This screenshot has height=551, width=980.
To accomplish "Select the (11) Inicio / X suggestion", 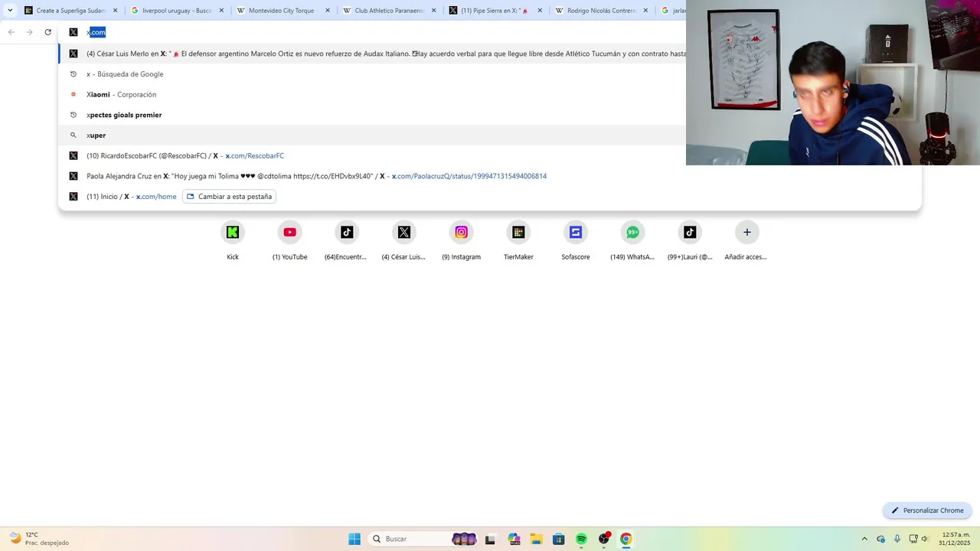I will coord(490,197).
